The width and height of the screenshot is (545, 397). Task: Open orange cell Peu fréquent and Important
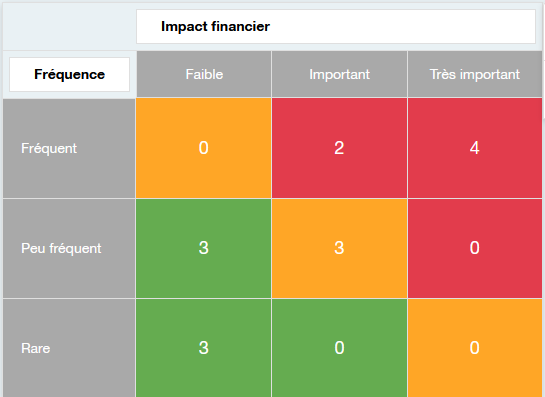(x=339, y=249)
